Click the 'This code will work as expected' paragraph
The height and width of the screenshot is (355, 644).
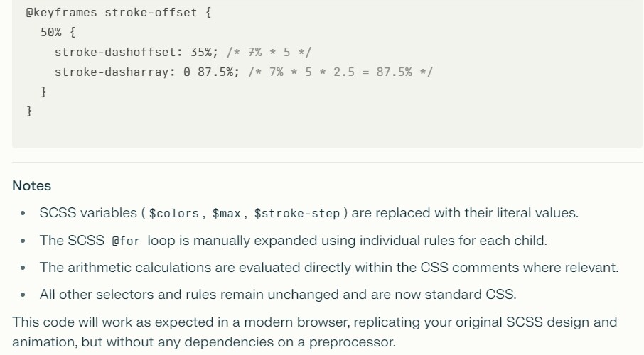click(x=315, y=332)
